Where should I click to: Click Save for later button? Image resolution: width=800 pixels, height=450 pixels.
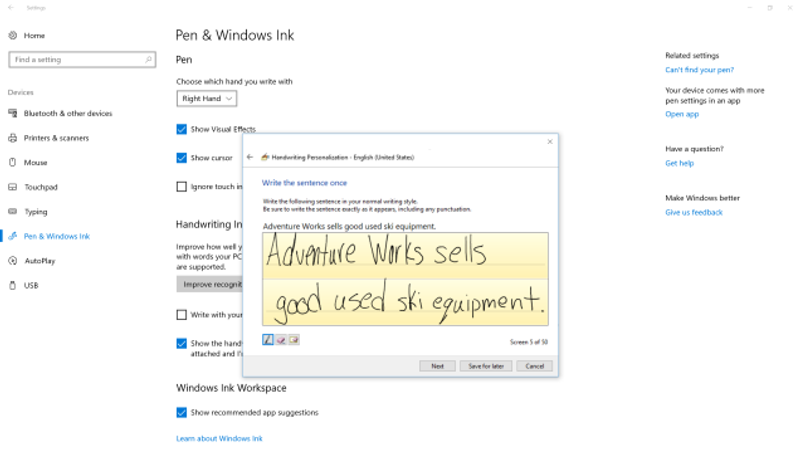click(486, 366)
